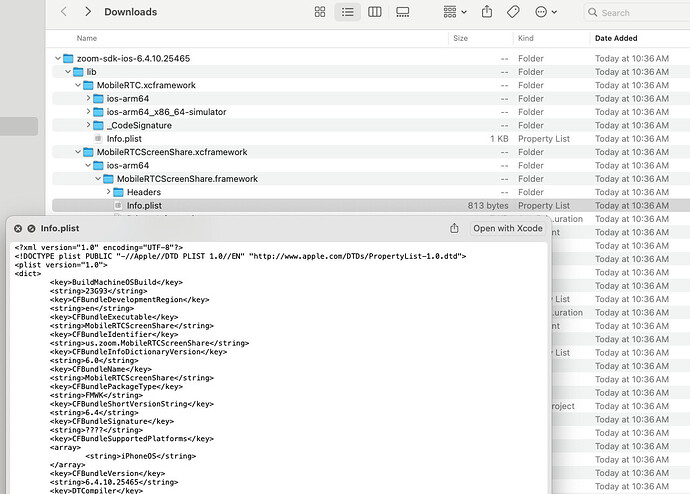Select the 813 bytes Info.plist file icon
This screenshot has height=494, width=690.
point(118,205)
